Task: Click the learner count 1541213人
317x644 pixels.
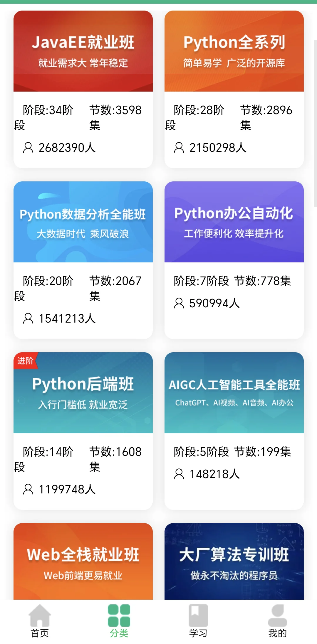Action: pos(67,318)
